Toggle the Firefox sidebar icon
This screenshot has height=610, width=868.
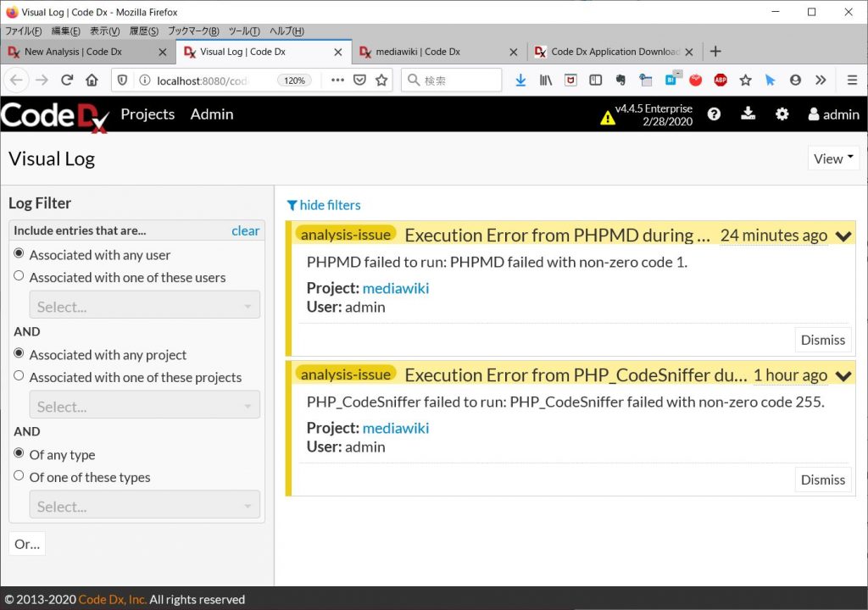click(x=596, y=80)
